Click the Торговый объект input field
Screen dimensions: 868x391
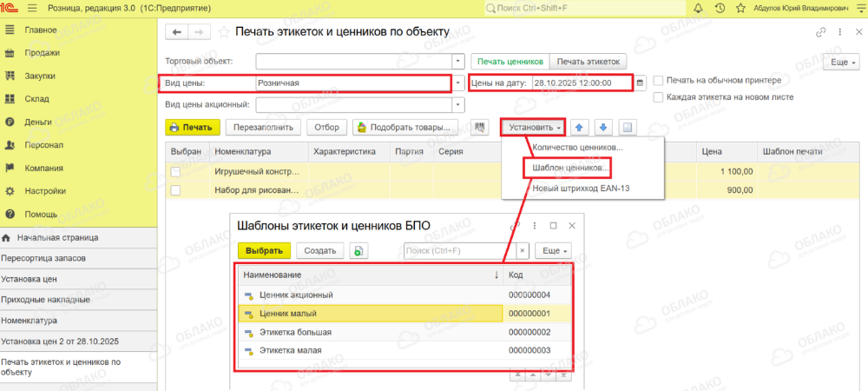point(354,61)
